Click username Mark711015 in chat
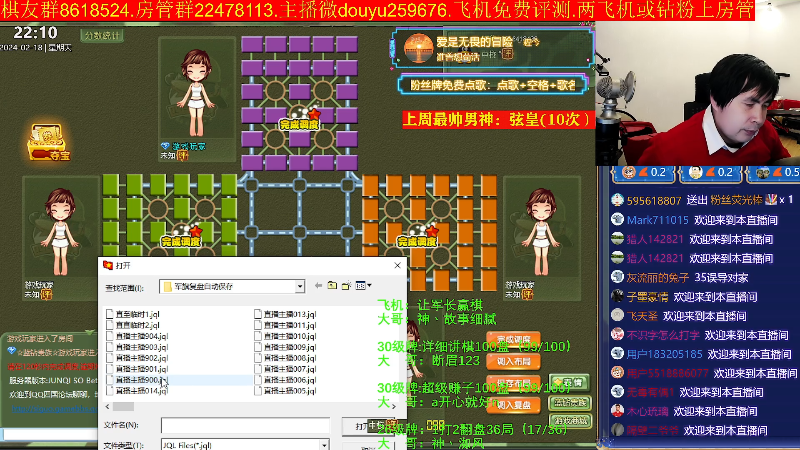 click(x=657, y=220)
